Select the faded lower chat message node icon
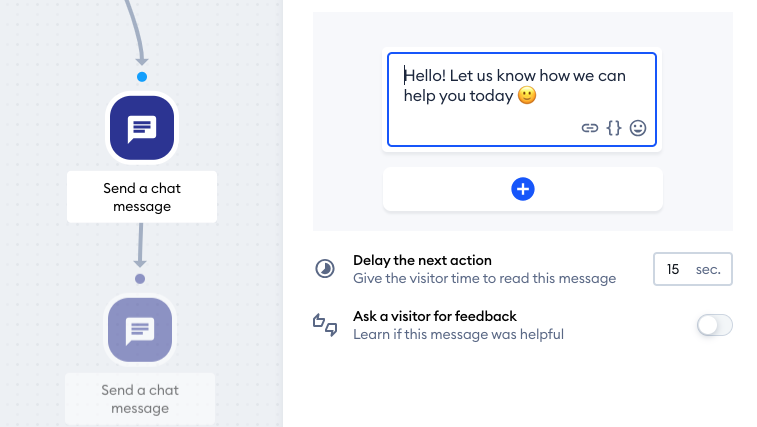 (x=140, y=330)
